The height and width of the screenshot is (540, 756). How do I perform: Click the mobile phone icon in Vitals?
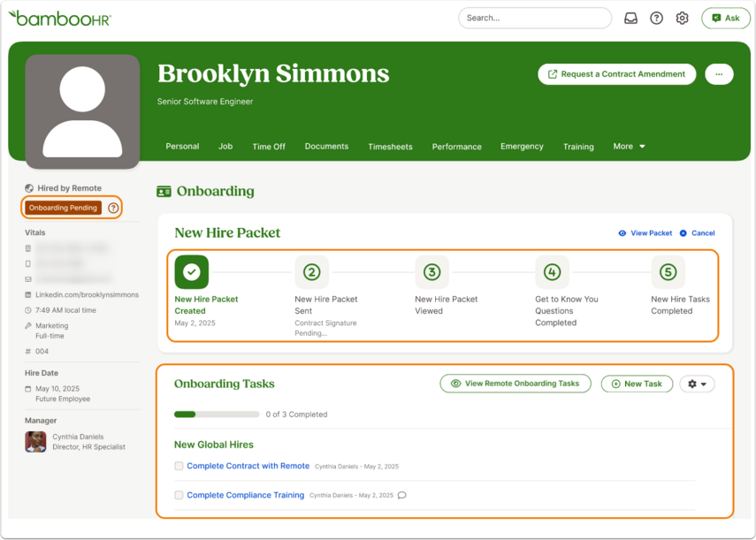click(x=28, y=264)
